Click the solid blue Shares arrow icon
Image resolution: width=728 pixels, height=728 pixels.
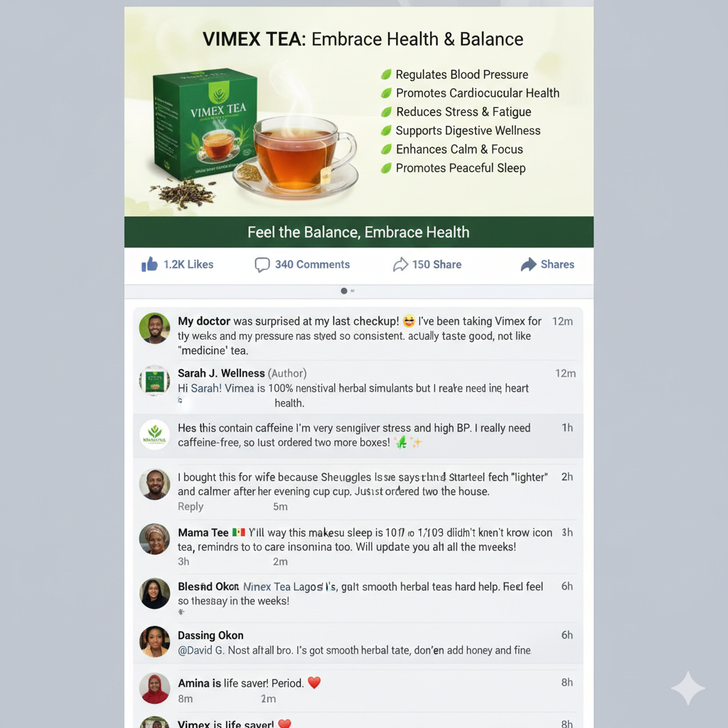point(528,264)
